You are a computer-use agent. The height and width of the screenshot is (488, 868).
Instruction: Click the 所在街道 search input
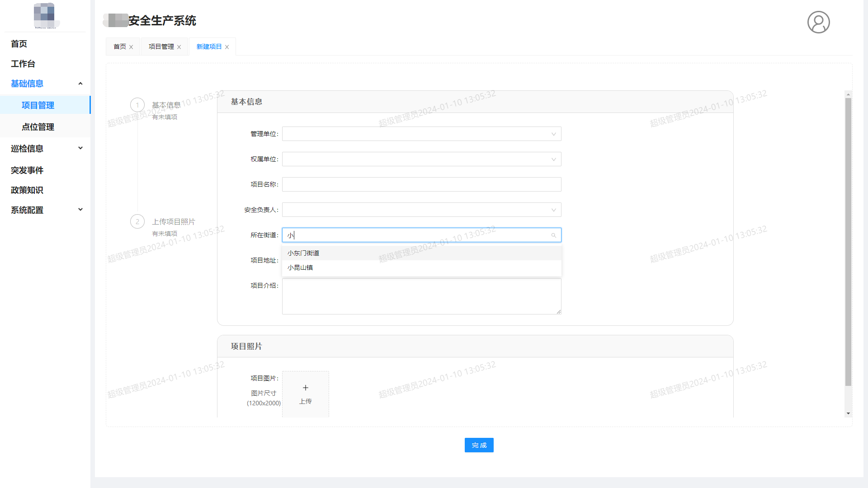(x=421, y=235)
